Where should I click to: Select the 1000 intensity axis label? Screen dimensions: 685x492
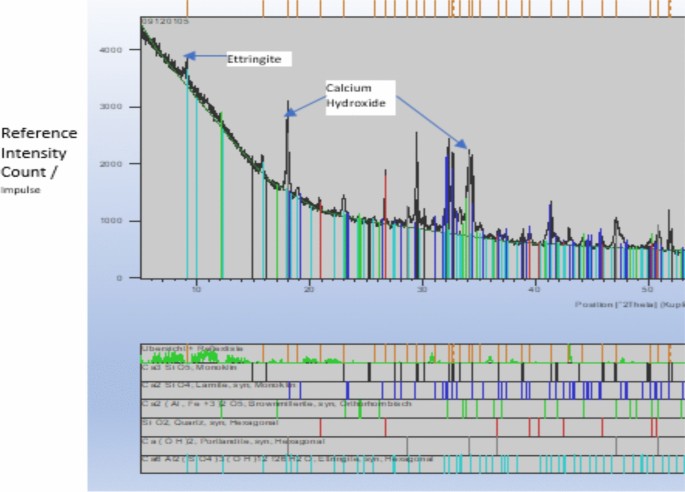[111, 221]
